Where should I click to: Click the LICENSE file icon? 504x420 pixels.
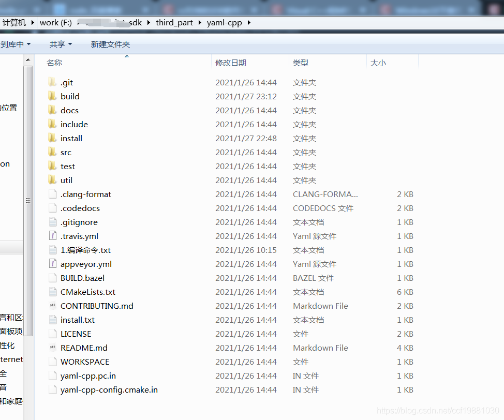(52, 334)
